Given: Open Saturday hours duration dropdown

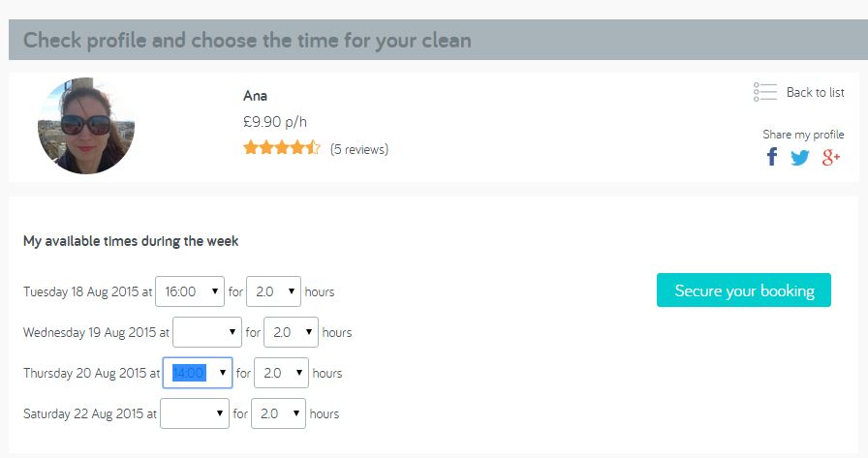Looking at the screenshot, I should [x=278, y=413].
